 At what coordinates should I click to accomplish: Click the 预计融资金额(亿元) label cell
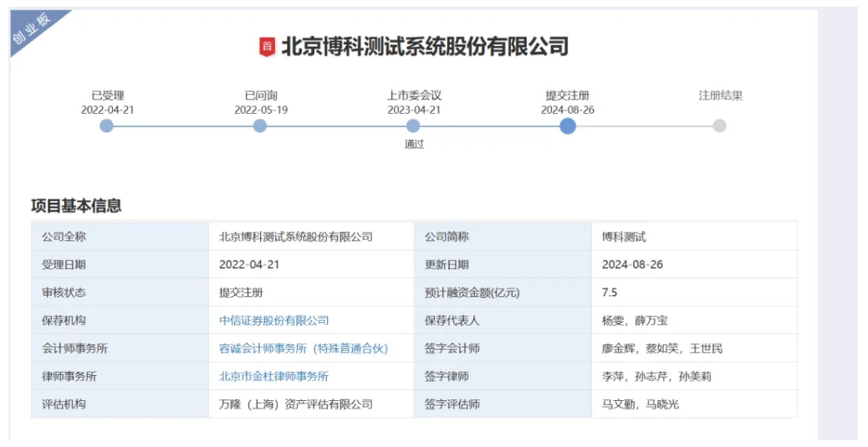pyautogui.click(x=503, y=292)
